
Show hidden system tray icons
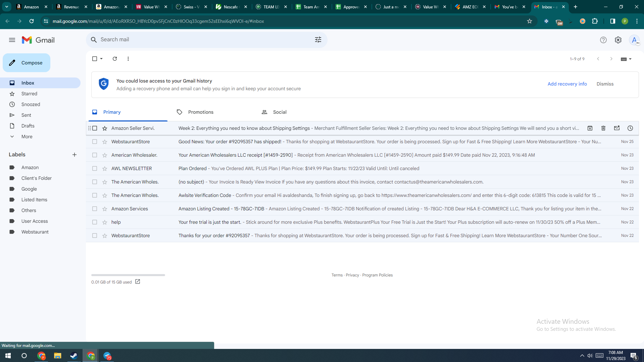point(582,356)
